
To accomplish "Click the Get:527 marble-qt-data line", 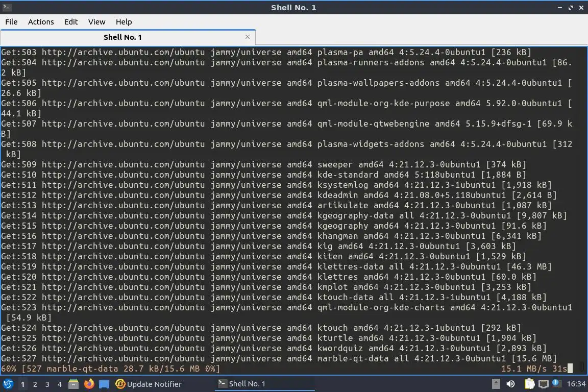I will [x=279, y=358].
